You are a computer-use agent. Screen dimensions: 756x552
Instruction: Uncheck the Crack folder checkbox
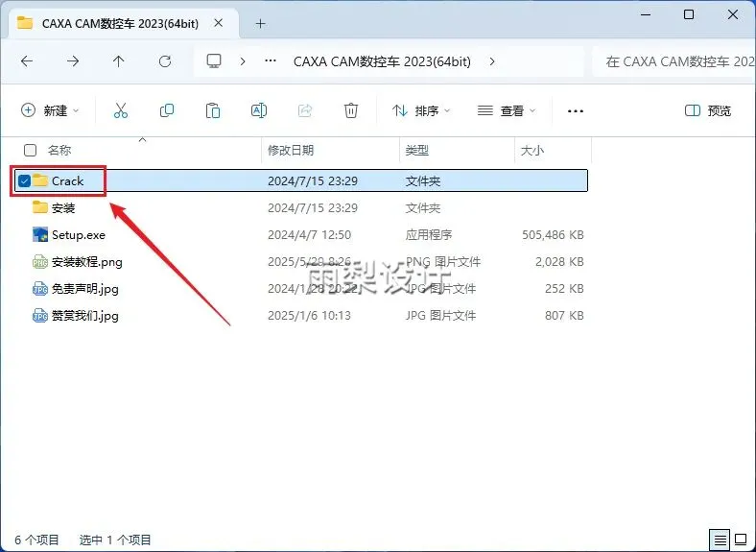[x=24, y=180]
